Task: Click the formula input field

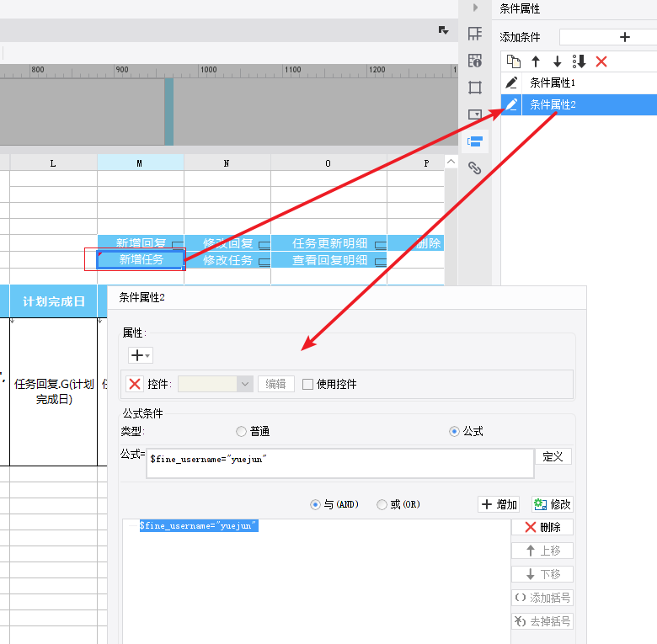Action: (339, 463)
